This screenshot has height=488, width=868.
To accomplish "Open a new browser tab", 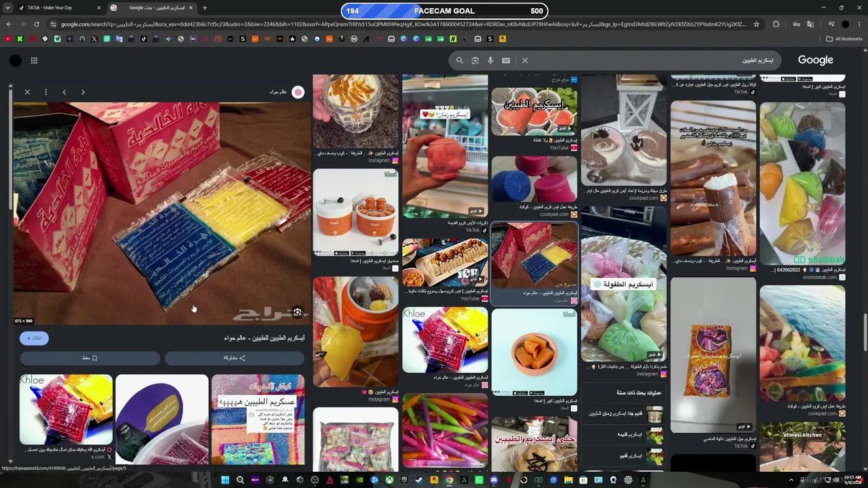I will pyautogui.click(x=205, y=7).
